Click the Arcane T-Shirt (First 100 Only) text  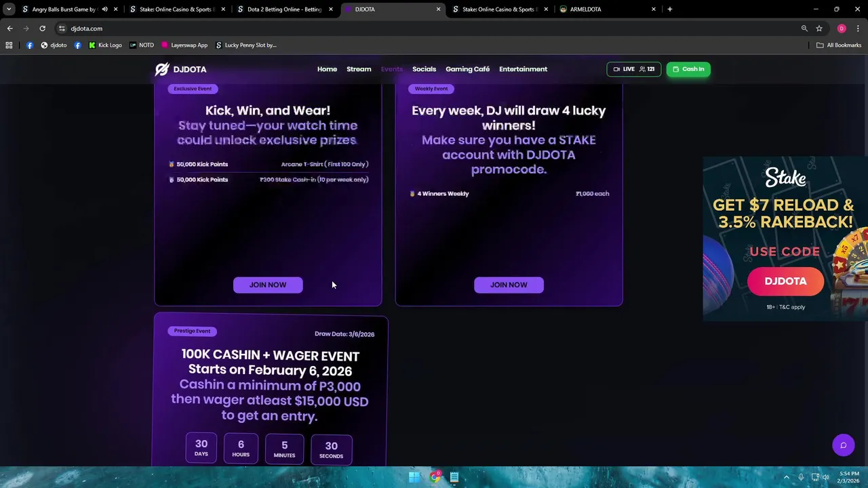325,164
